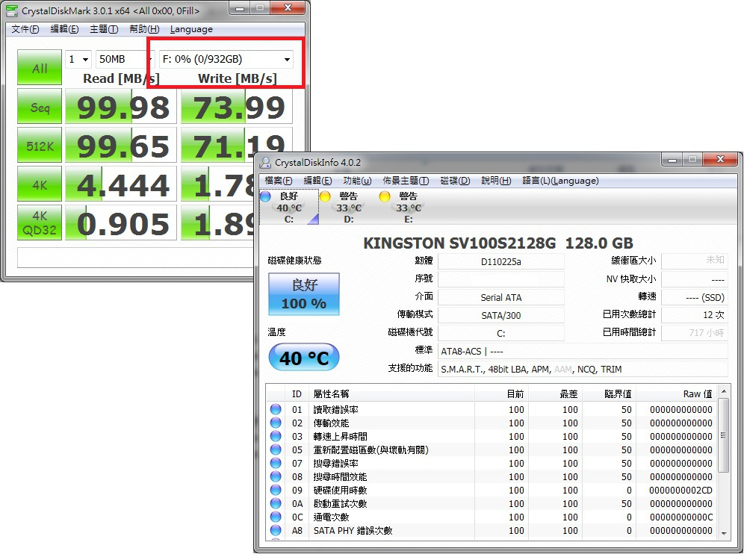Click the CrystalDiskMark title bar app icon
The width and height of the screenshot is (747, 560).
click(x=12, y=10)
